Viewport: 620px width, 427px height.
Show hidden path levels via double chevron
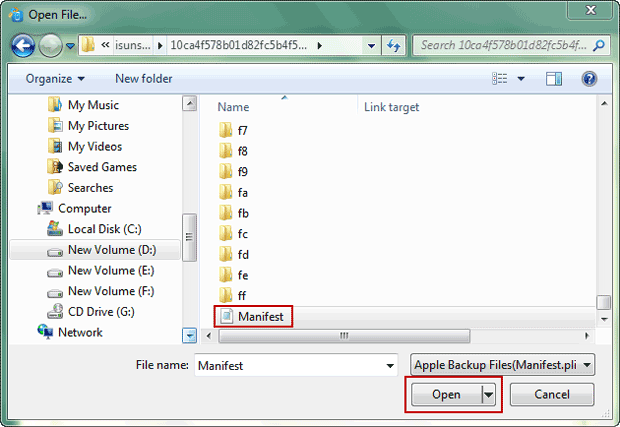coord(105,45)
